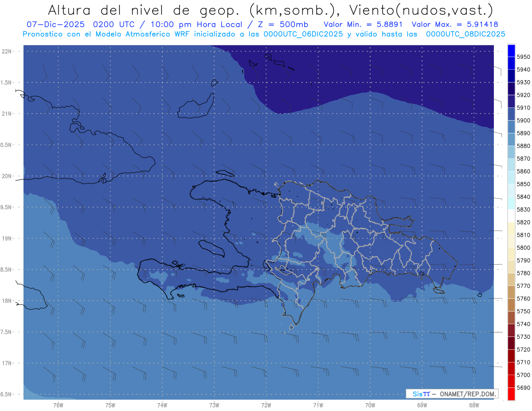Click the '76W' longitude label

(58, 405)
